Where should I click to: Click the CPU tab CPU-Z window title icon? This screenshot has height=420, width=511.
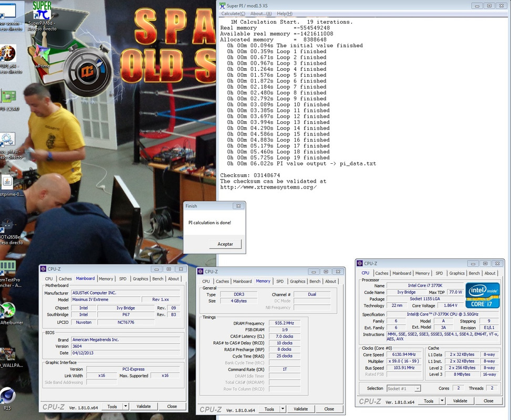pyautogui.click(x=359, y=263)
